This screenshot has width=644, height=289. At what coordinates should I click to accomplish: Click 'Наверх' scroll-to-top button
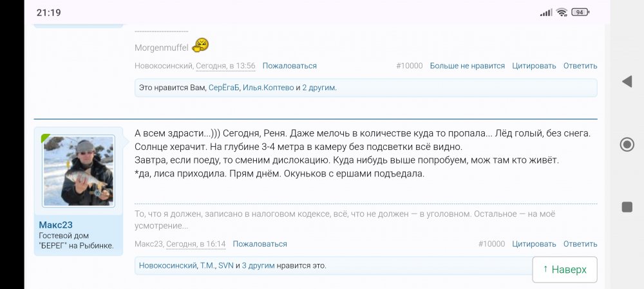pyautogui.click(x=564, y=270)
